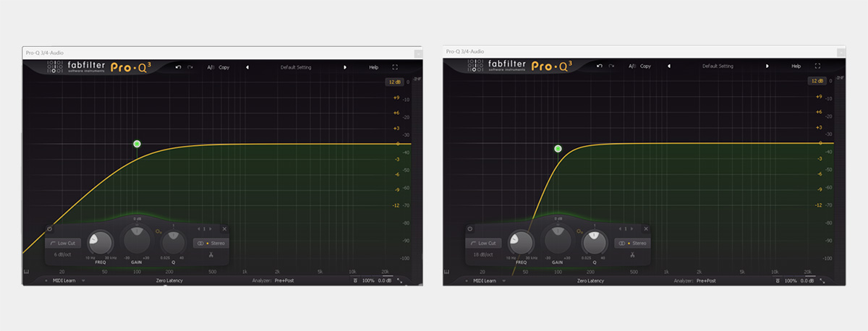The image size is (868, 331).
Task: Click GAIN knob in left window
Action: pyautogui.click(x=137, y=239)
